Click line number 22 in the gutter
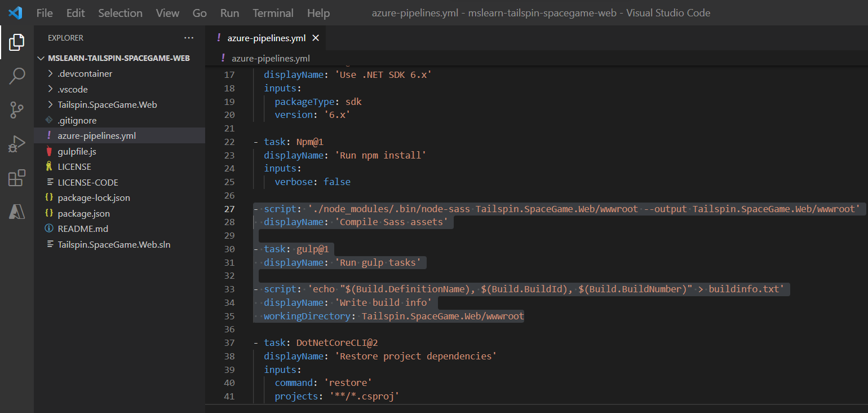Viewport: 868px width, 413px height. click(x=229, y=142)
